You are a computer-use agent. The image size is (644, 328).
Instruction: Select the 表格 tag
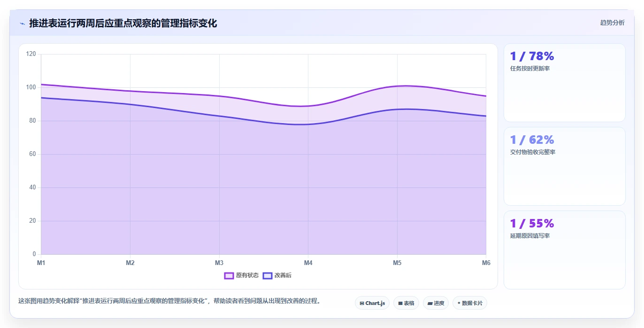pyautogui.click(x=406, y=303)
